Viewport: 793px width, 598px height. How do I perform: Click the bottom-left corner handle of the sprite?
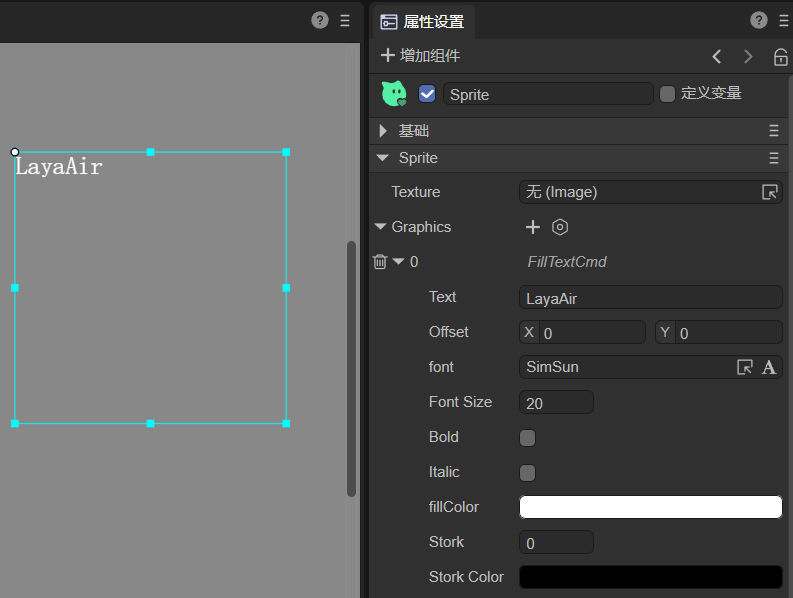pyautogui.click(x=15, y=423)
